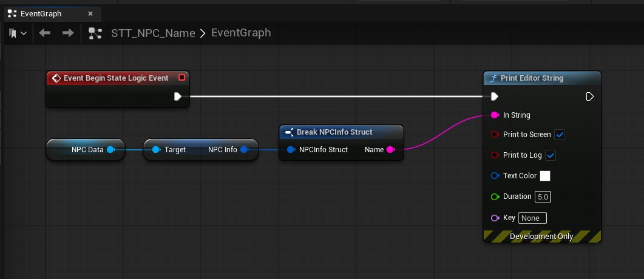Image resolution: width=644 pixels, height=279 pixels.
Task: Click the NPC Info output pin
Action: coord(245,150)
